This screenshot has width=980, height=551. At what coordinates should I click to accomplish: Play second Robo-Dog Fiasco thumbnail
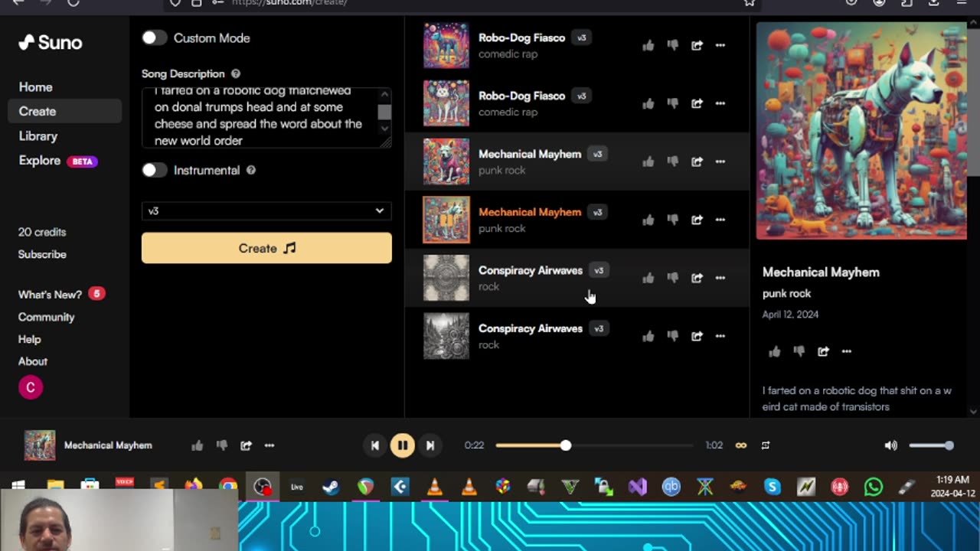(x=446, y=103)
